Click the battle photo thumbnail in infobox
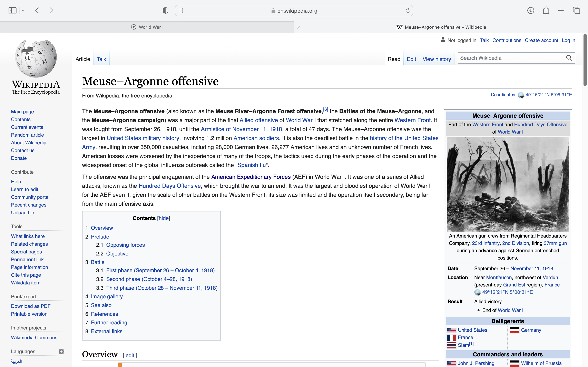 point(508,185)
